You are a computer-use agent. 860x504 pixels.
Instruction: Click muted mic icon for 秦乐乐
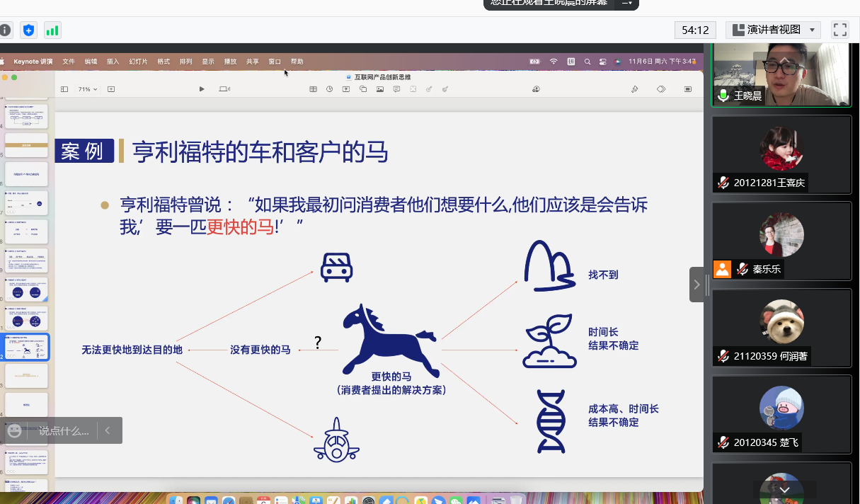pyautogui.click(x=743, y=269)
